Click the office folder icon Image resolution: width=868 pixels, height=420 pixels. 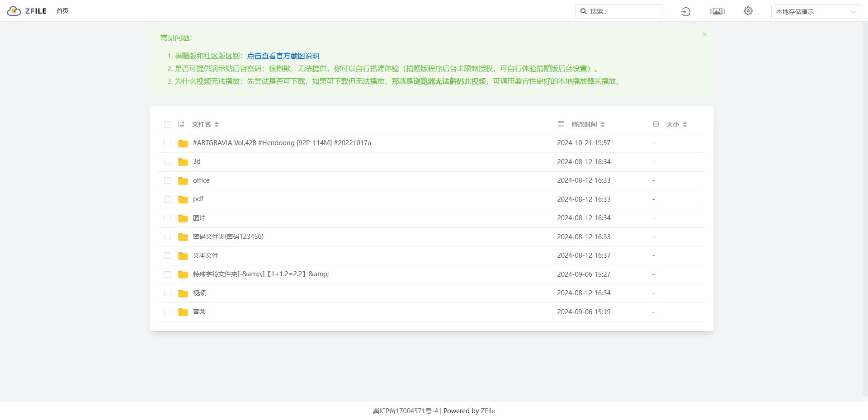(x=183, y=181)
